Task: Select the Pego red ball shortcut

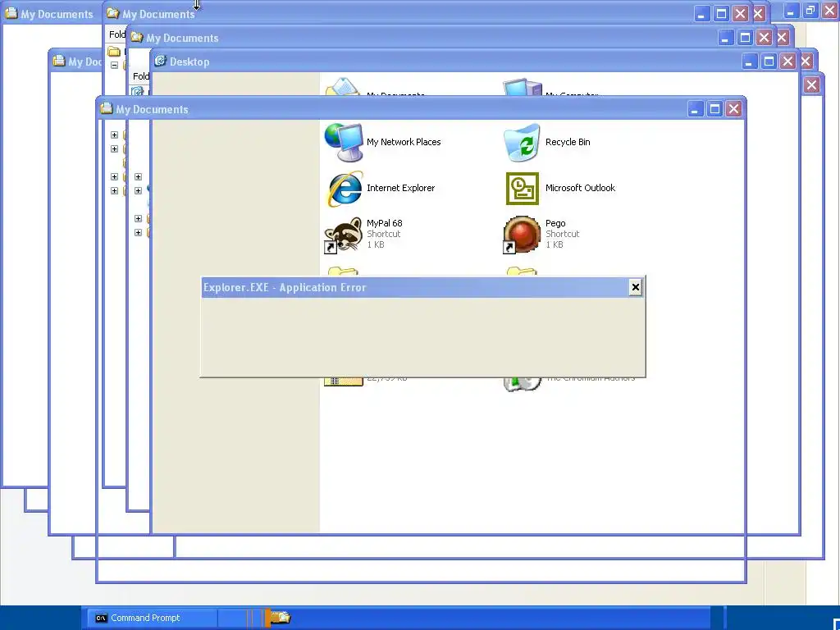Action: [522, 234]
